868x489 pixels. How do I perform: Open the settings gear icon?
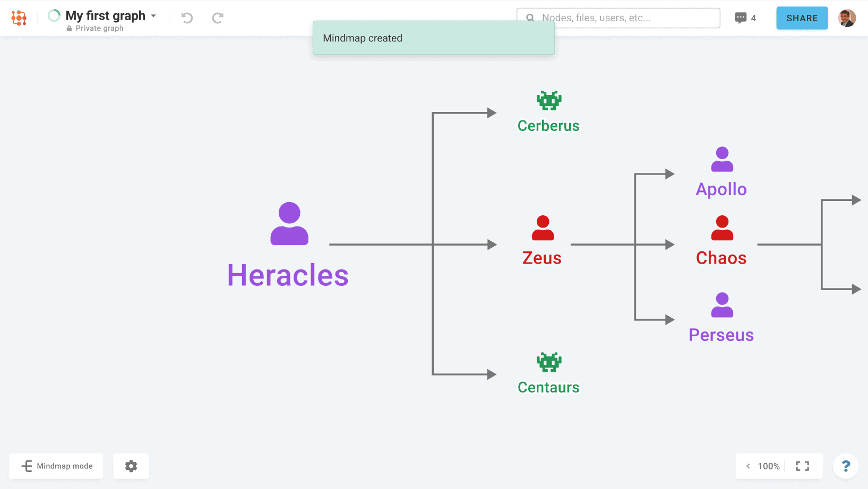click(131, 466)
